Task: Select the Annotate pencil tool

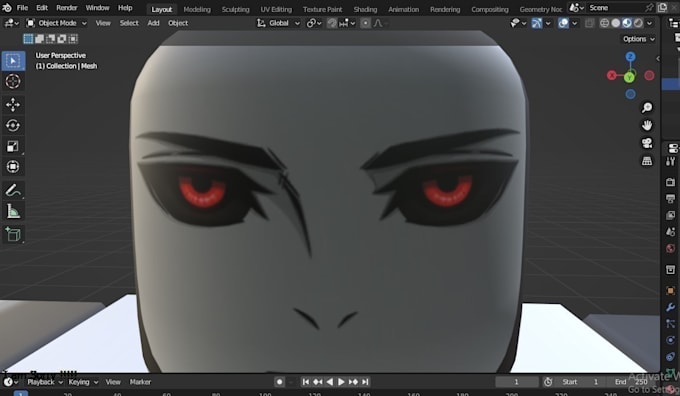Action: pyautogui.click(x=13, y=190)
